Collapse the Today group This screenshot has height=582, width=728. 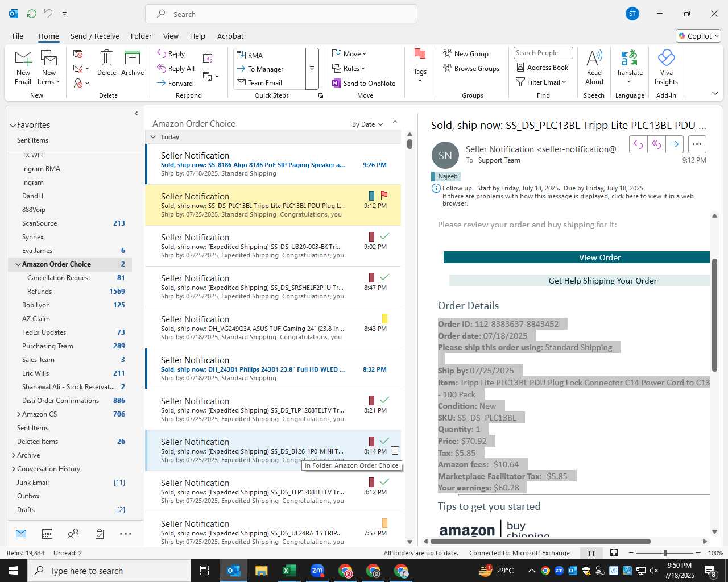[x=153, y=137]
